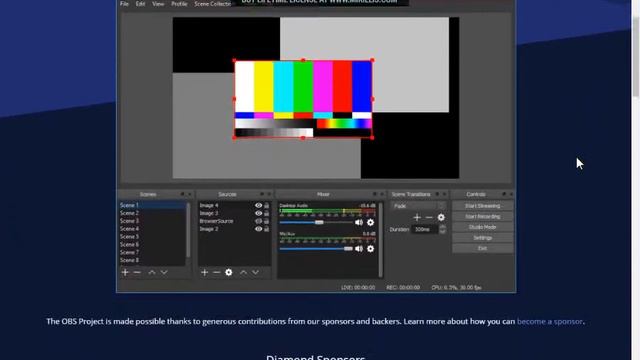Open Settings from Controls panel
640x360 pixels.
tap(482, 238)
